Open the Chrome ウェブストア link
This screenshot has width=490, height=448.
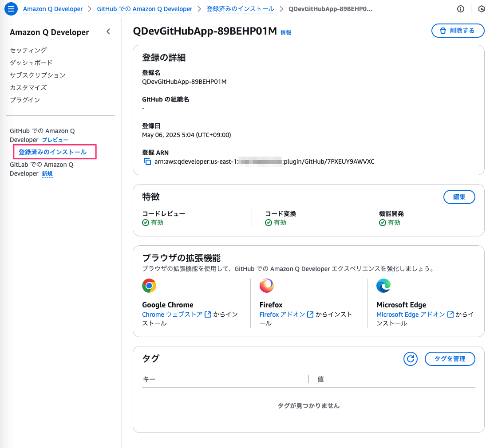tap(172, 314)
